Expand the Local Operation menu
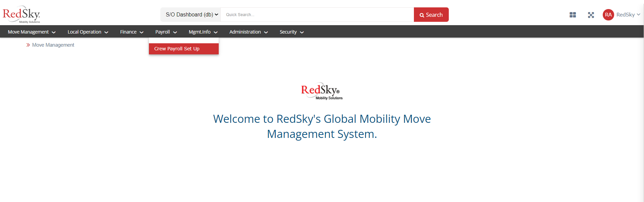This screenshot has height=202, width=644. (x=88, y=32)
